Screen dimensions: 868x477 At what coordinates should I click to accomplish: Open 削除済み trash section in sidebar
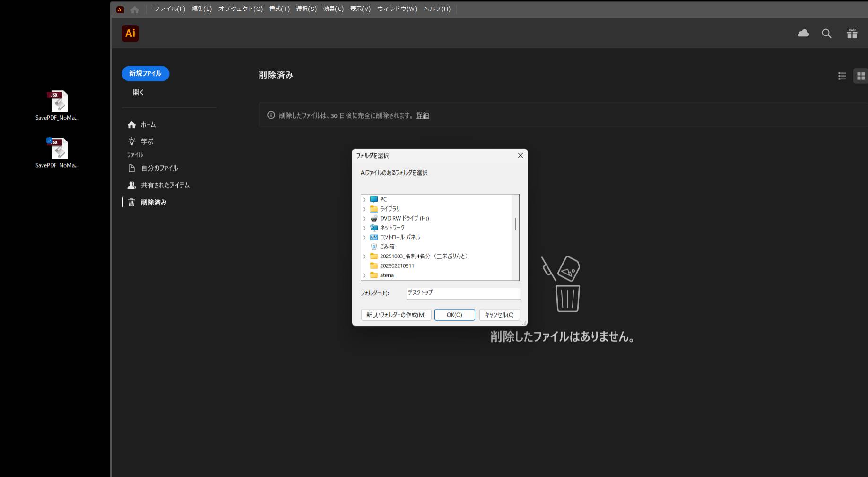154,202
